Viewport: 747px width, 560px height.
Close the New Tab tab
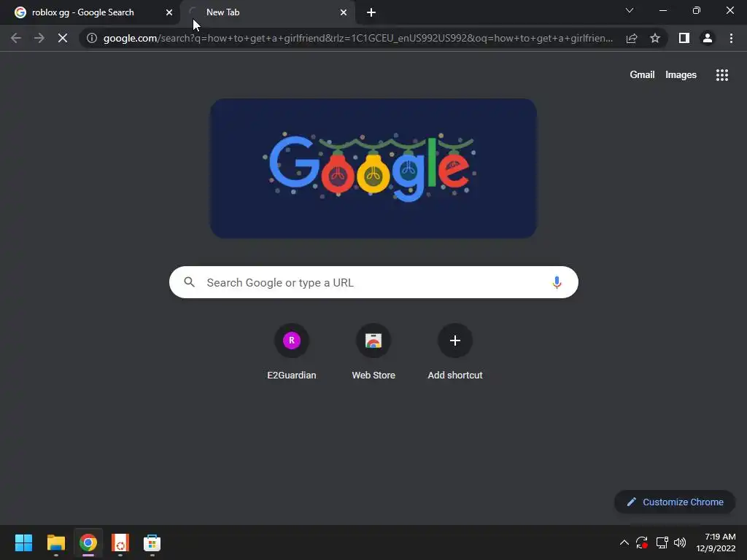pyautogui.click(x=344, y=12)
